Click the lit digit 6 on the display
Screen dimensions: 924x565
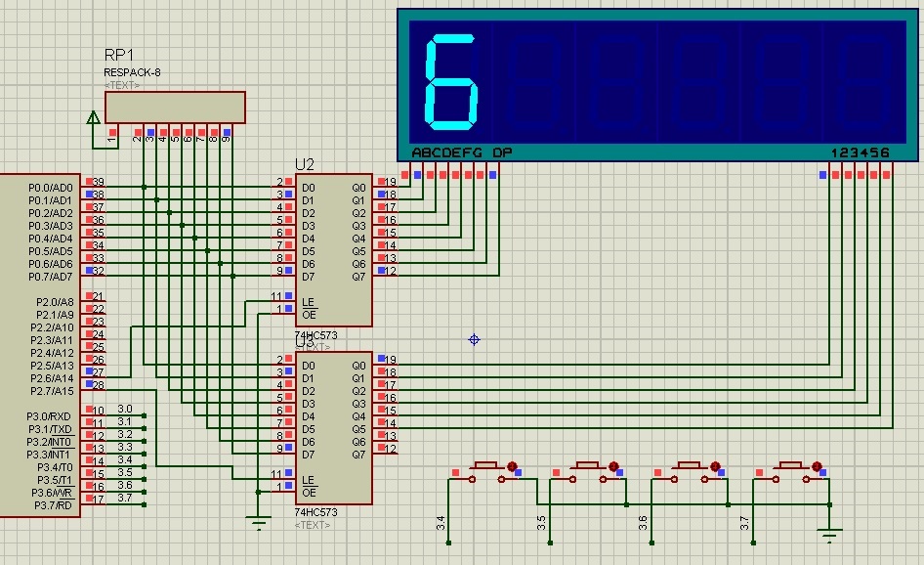(x=450, y=83)
